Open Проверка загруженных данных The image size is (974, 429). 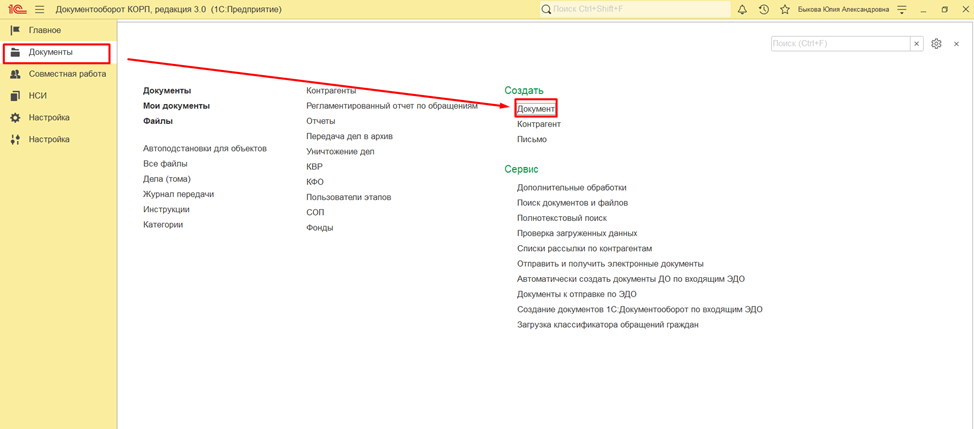click(x=577, y=233)
